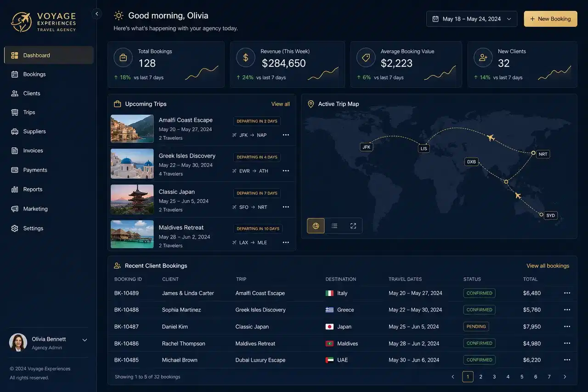Switch map to globe view

tap(316, 226)
